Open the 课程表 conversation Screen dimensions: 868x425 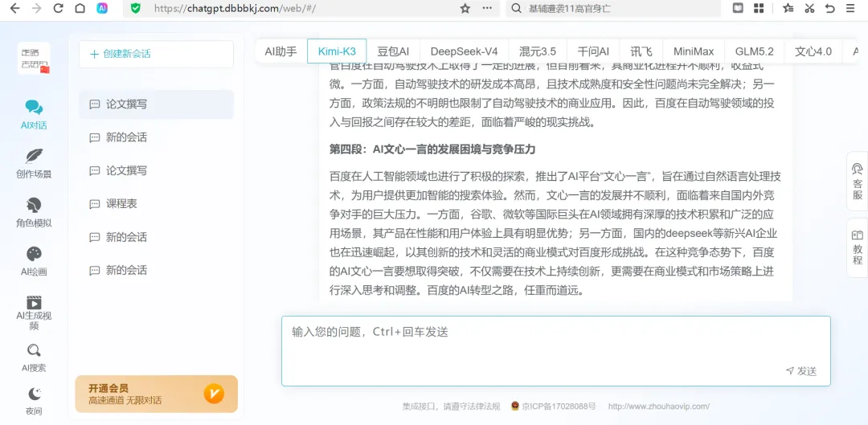pos(156,203)
